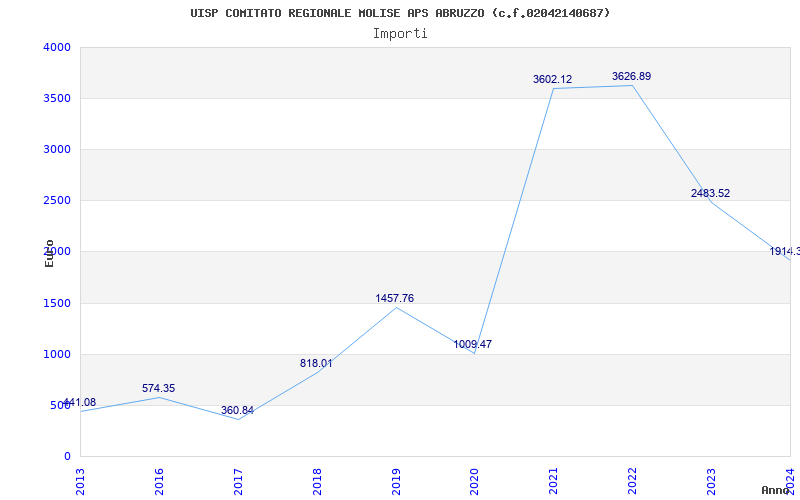Click the 2018 x-axis year label
800x500 pixels.
[317, 482]
